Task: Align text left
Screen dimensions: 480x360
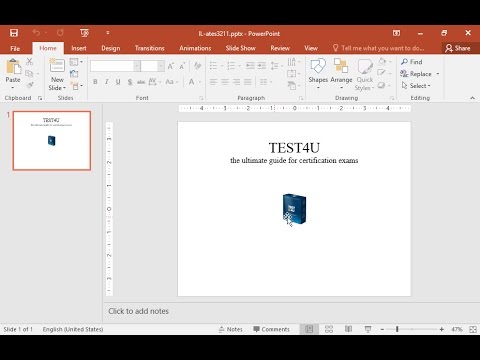Action: click(x=214, y=82)
